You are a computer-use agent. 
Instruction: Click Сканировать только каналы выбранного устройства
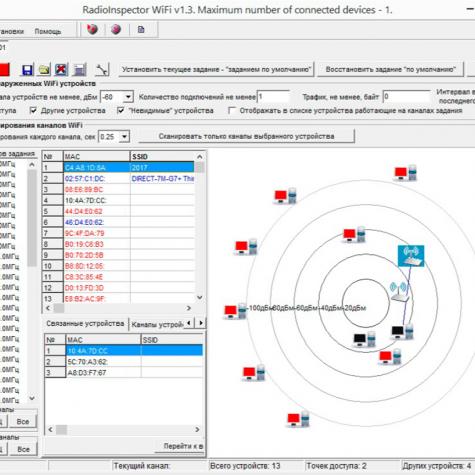246,136
